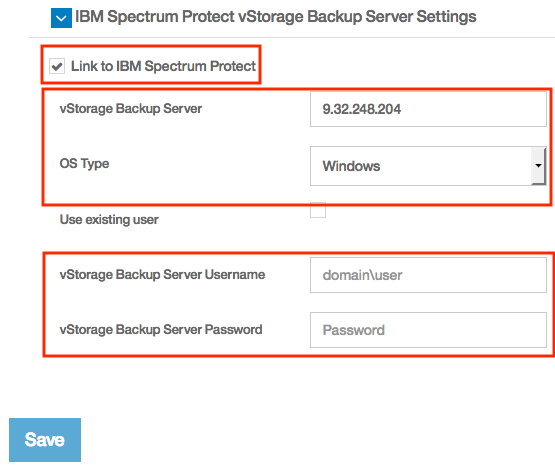
Task: Click the Link to IBM Spectrum Protect label
Action: [x=163, y=66]
